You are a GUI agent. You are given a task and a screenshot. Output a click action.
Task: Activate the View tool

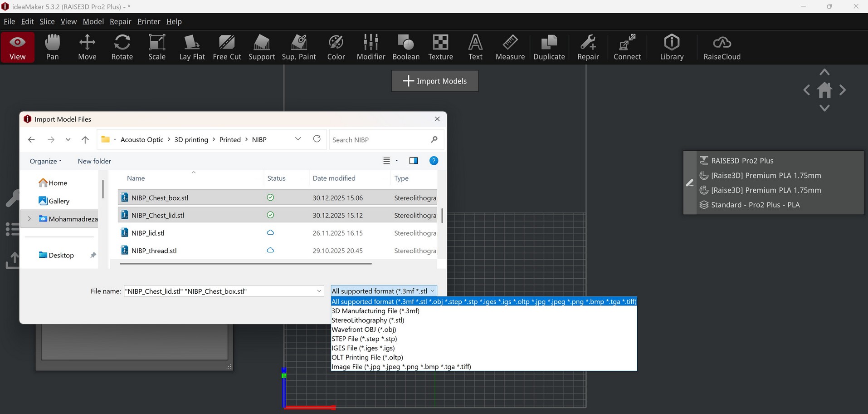[x=17, y=47]
